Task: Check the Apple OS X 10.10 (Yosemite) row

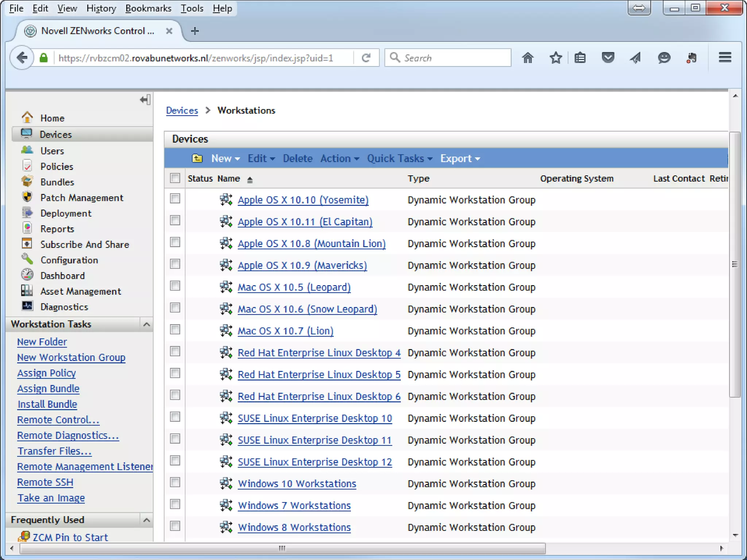Action: coord(175,198)
